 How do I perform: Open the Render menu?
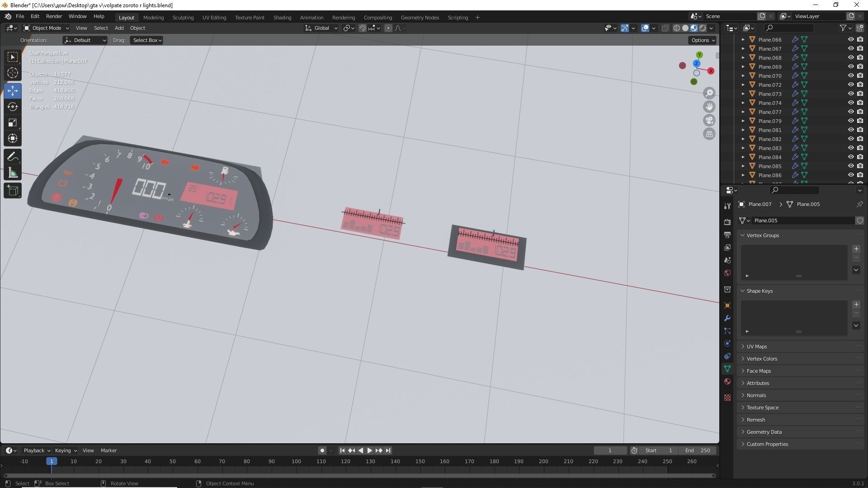pos(54,16)
